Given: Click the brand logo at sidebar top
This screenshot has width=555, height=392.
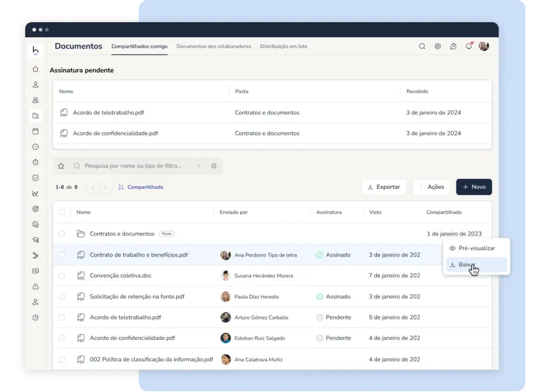Looking at the screenshot, I should (x=35, y=50).
